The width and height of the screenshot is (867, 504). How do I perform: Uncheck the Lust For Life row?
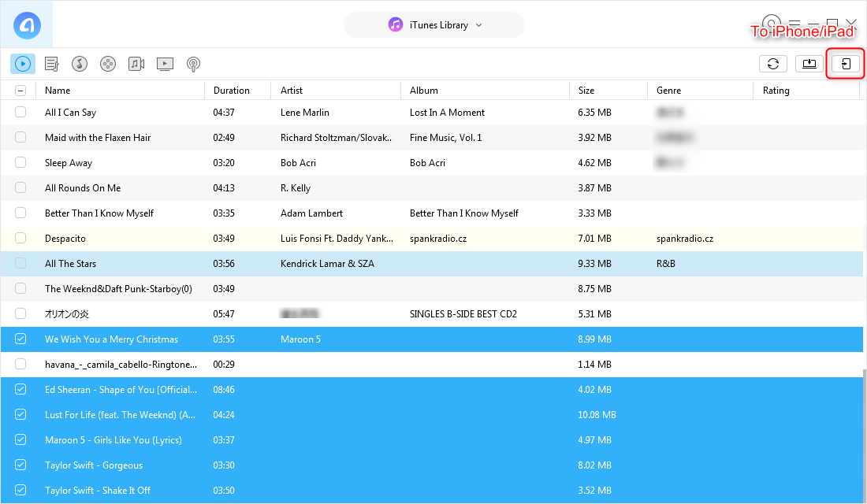coord(20,414)
